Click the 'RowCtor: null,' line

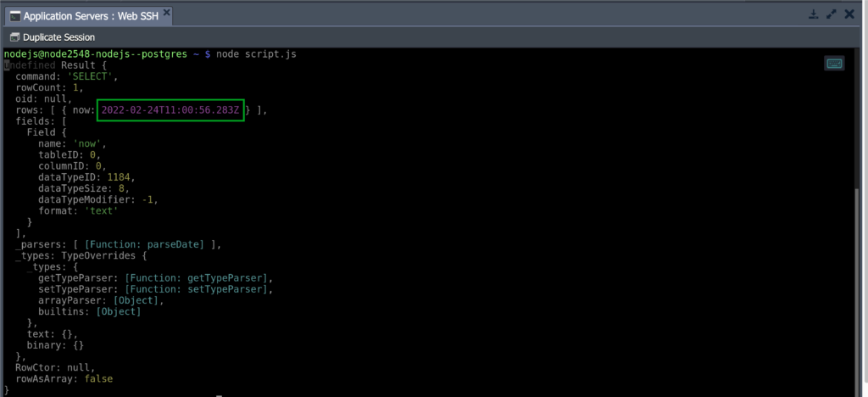click(55, 367)
